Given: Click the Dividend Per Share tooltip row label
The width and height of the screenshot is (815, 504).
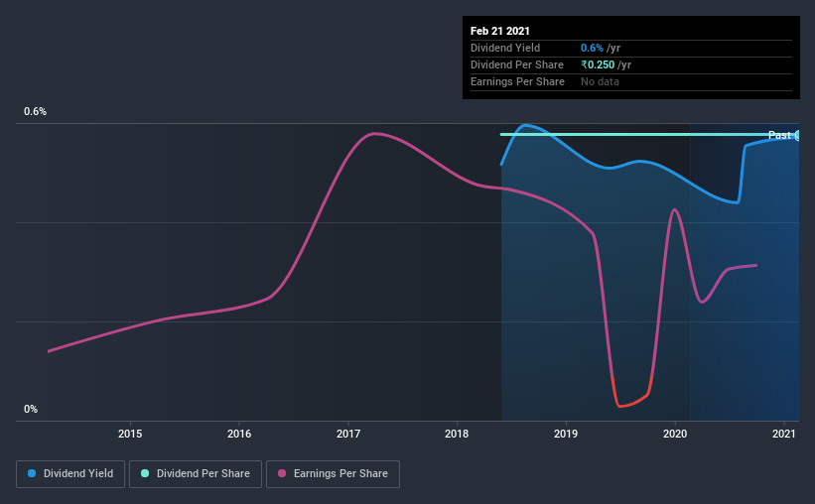Looking at the screenshot, I should (x=517, y=64).
